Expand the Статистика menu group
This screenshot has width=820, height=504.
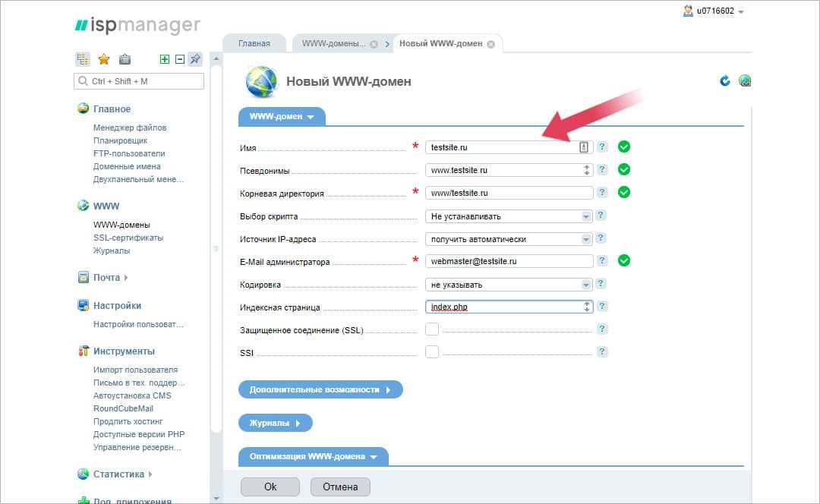pyautogui.click(x=122, y=474)
